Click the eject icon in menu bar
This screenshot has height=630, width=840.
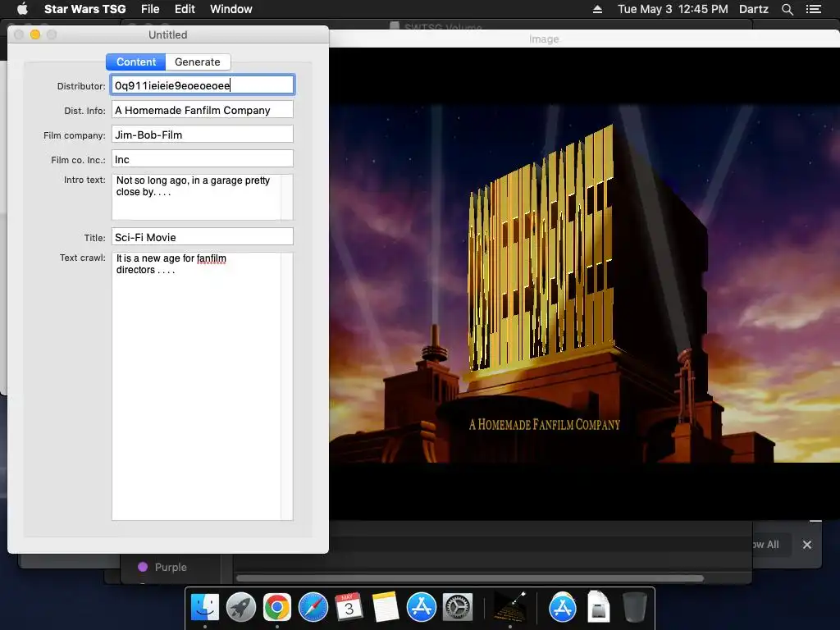tap(597, 9)
